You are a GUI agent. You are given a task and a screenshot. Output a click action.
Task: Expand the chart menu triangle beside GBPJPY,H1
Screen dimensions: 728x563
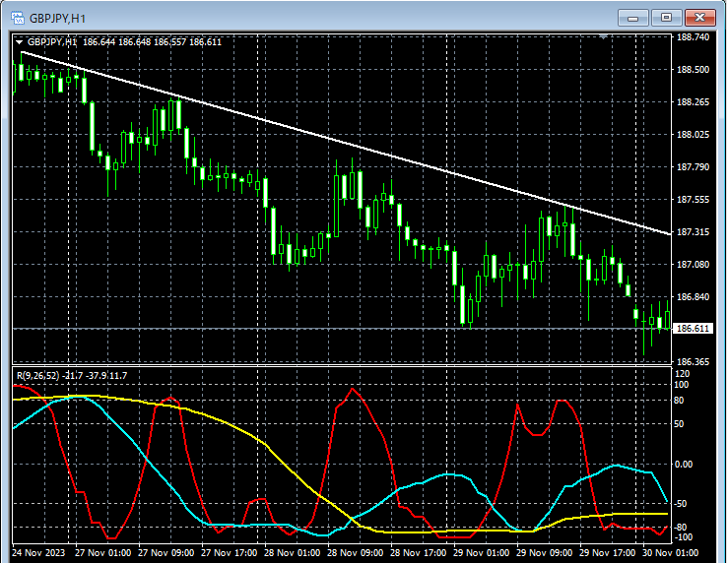click(20, 42)
